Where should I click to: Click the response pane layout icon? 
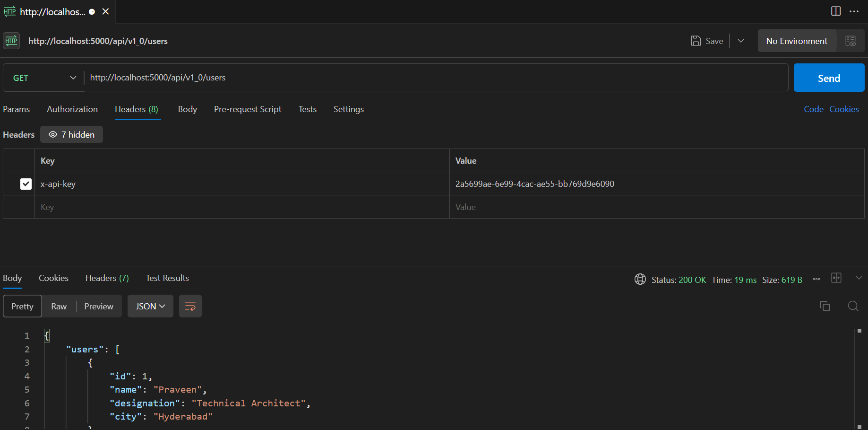pyautogui.click(x=836, y=278)
